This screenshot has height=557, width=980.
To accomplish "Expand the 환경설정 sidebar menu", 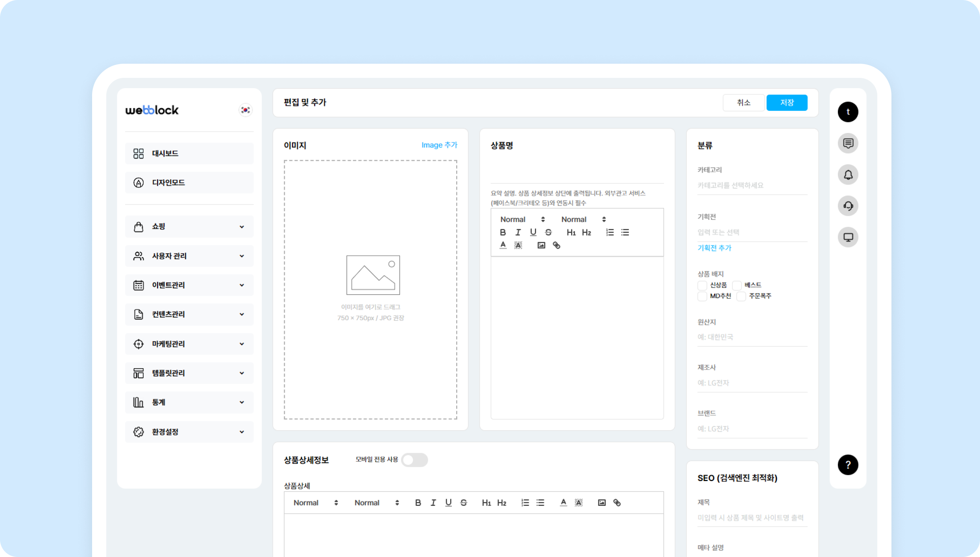I will (189, 432).
